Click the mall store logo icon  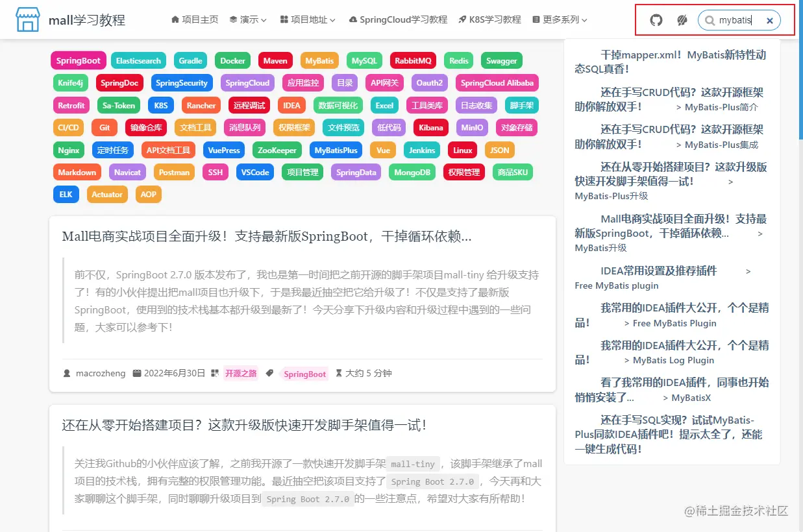point(28,20)
